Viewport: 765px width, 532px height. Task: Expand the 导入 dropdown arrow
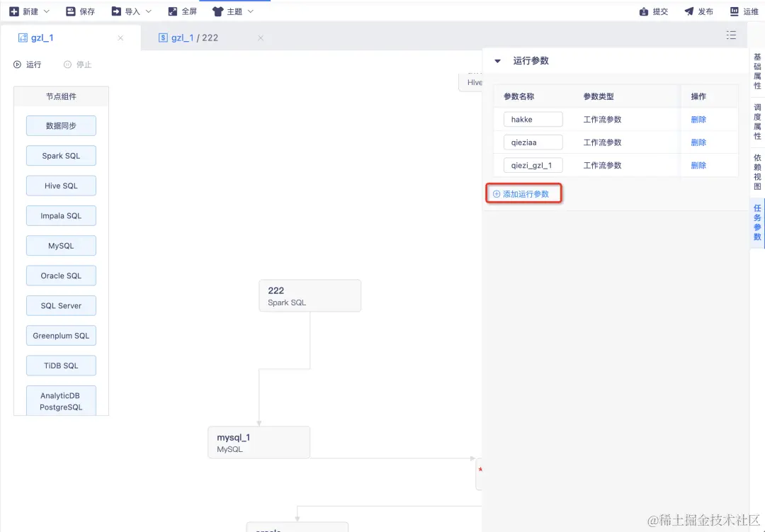click(149, 11)
